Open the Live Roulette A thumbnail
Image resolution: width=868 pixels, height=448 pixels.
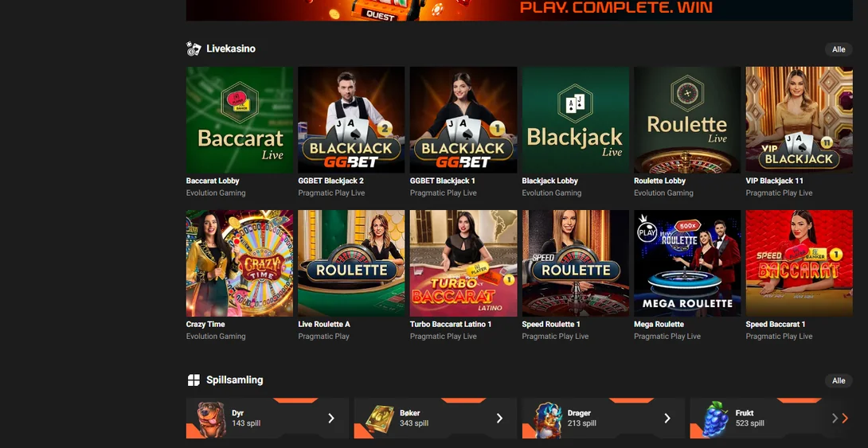(351, 263)
